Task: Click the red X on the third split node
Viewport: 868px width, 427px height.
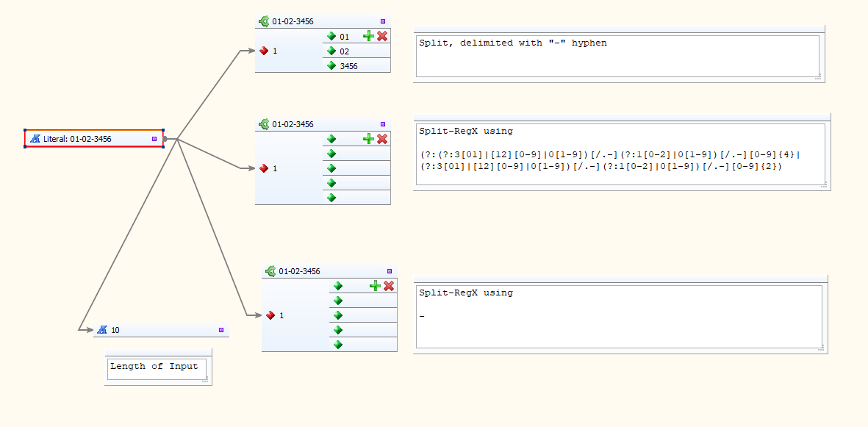Action: pos(389,286)
